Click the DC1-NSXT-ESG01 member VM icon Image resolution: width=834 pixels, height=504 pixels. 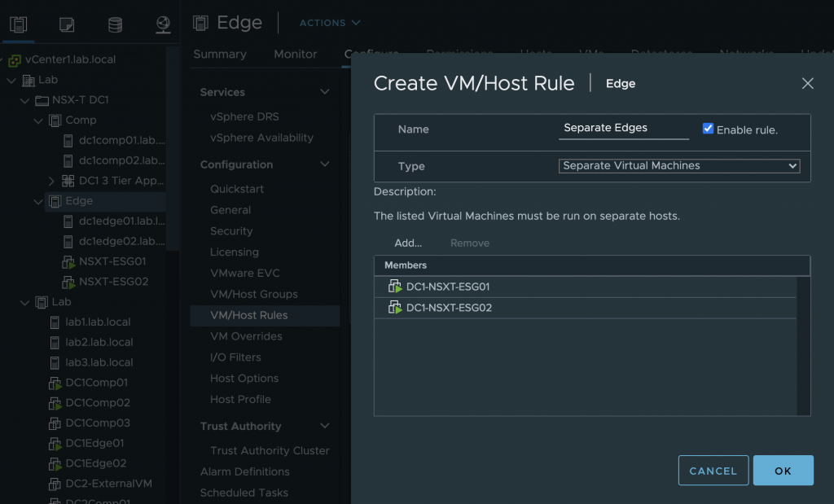(x=395, y=287)
